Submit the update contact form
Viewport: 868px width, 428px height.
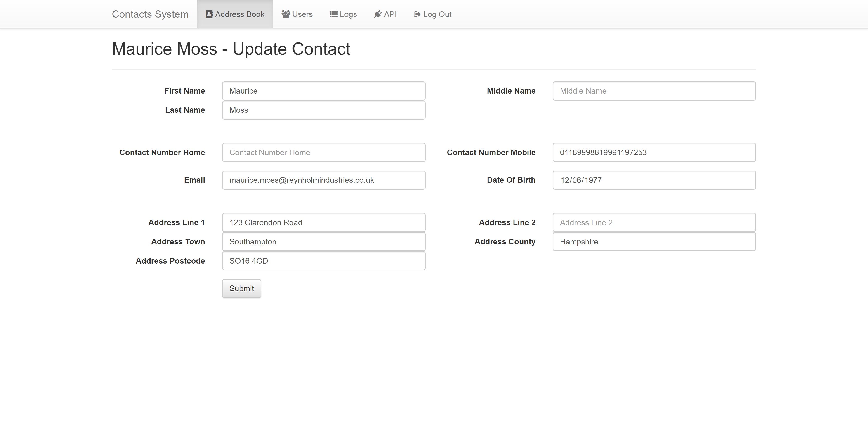tap(242, 289)
